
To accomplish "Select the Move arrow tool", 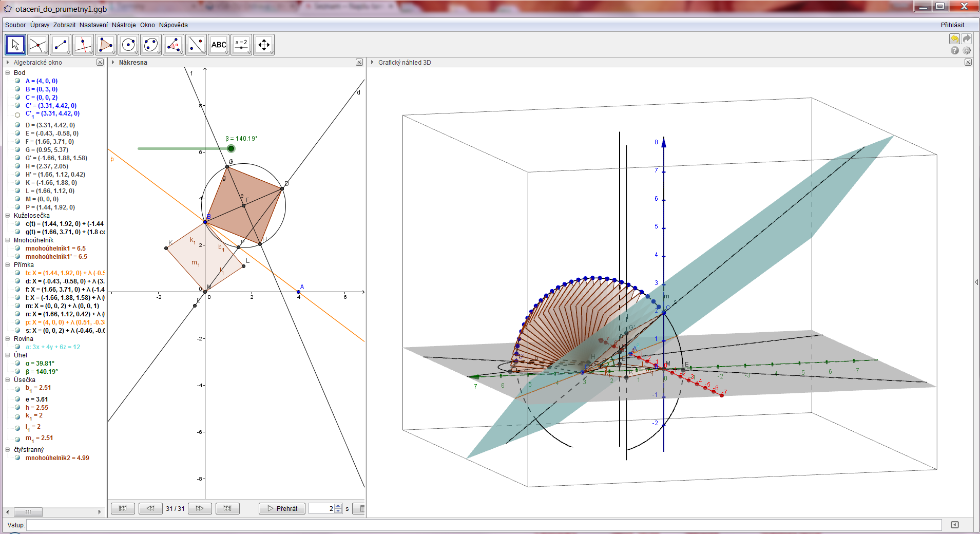I will [x=15, y=45].
